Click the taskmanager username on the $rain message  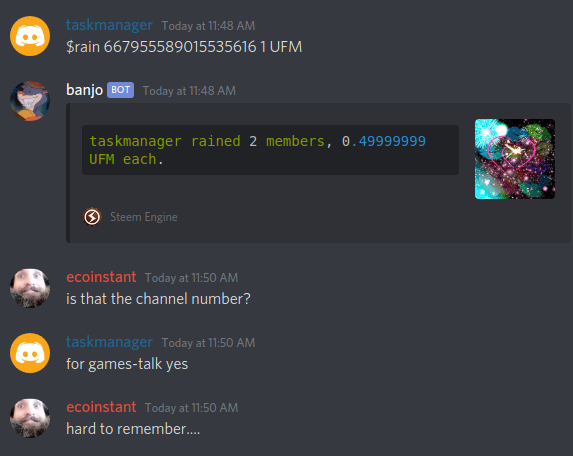coord(109,25)
